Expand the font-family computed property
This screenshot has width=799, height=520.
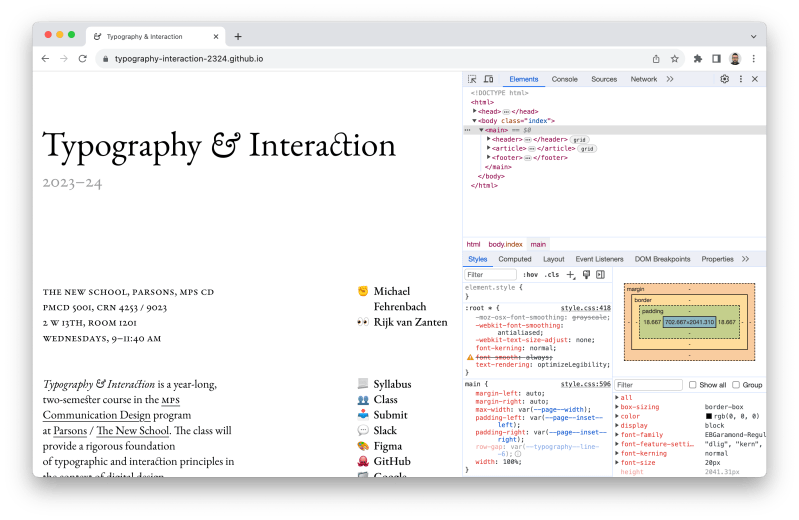(x=617, y=435)
